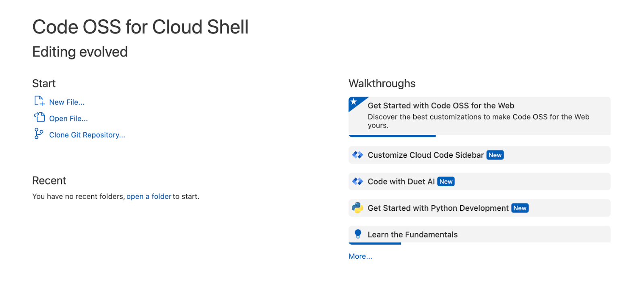Open the Open File... link
644x284 pixels.
(68, 118)
